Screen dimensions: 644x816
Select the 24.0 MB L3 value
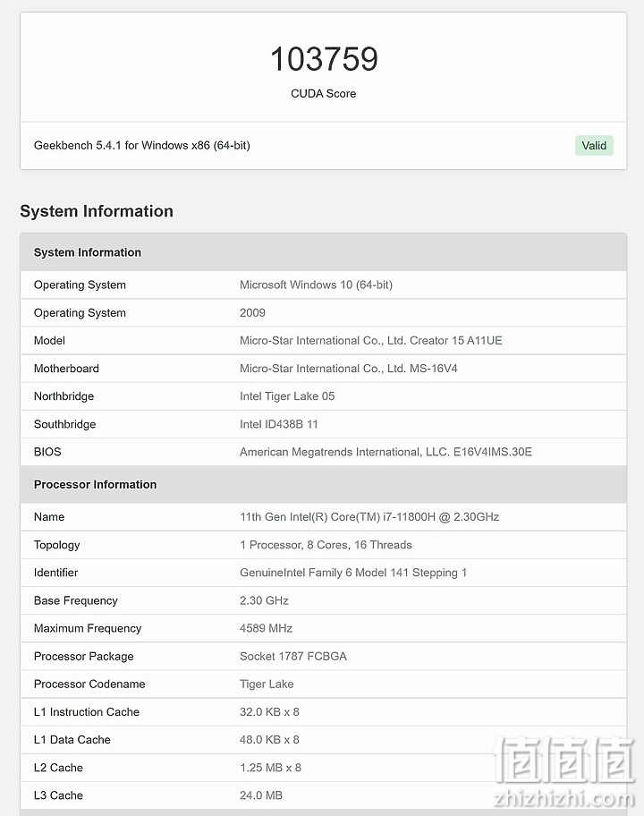click(x=261, y=795)
